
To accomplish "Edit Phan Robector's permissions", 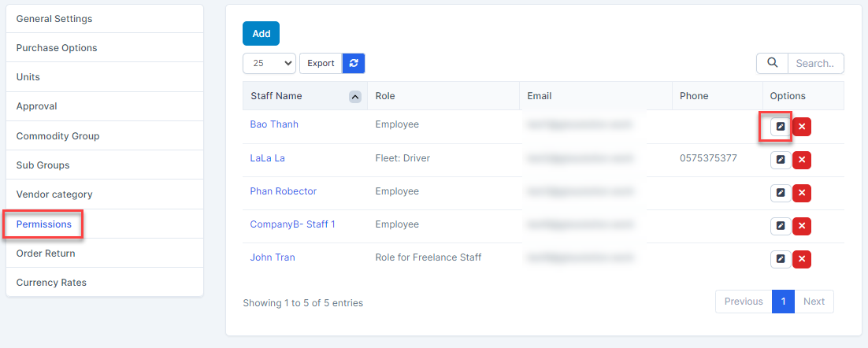I will click(780, 193).
